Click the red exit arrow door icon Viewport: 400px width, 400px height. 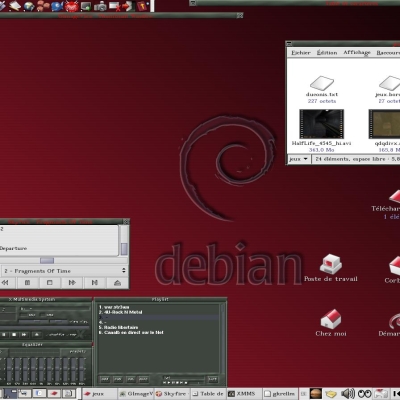128,6
